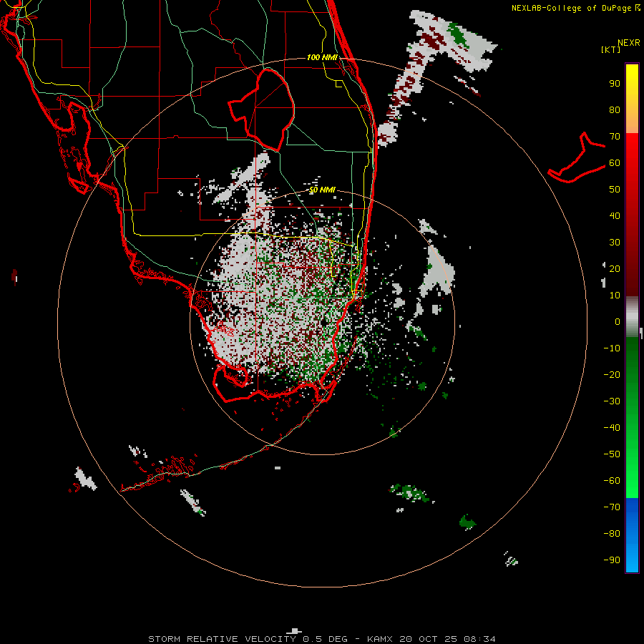Click the 60 value on the velocity scale
This screenshot has height=644, width=644.
(615, 163)
